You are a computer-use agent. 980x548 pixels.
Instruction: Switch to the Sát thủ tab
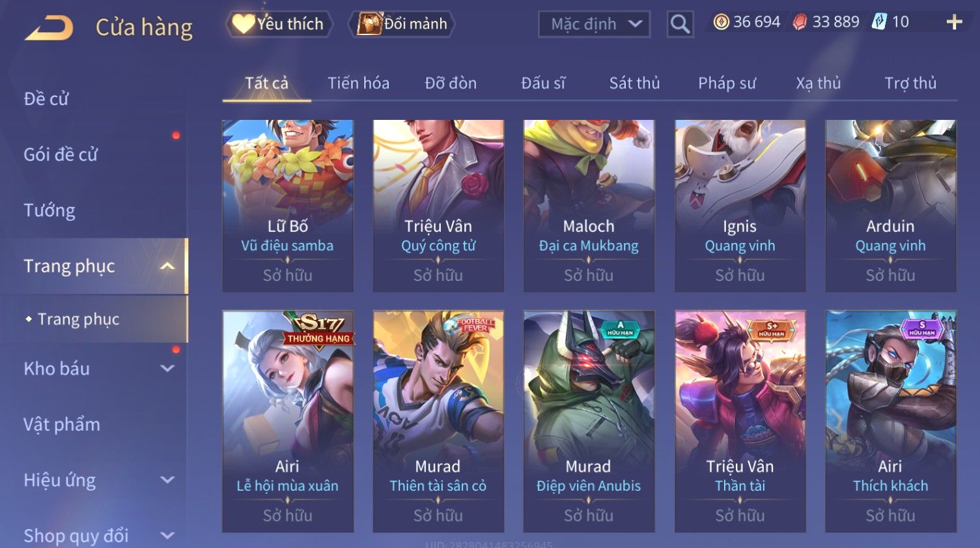click(634, 83)
